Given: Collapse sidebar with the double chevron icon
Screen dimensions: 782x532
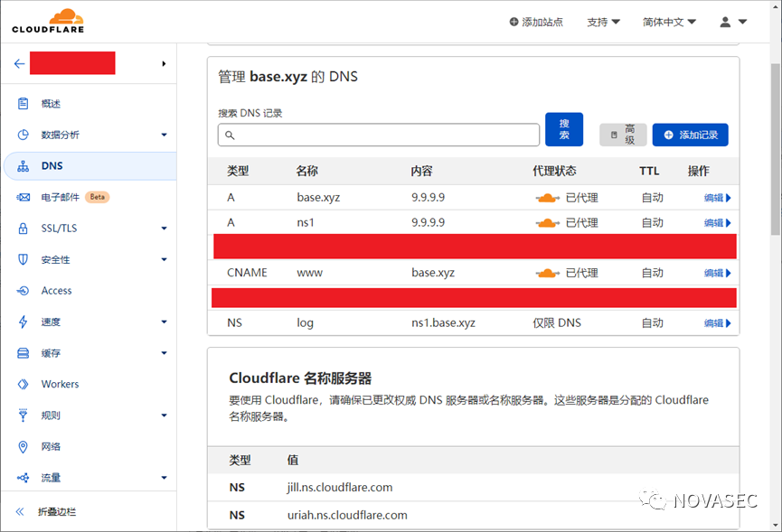Looking at the screenshot, I should click(20, 511).
